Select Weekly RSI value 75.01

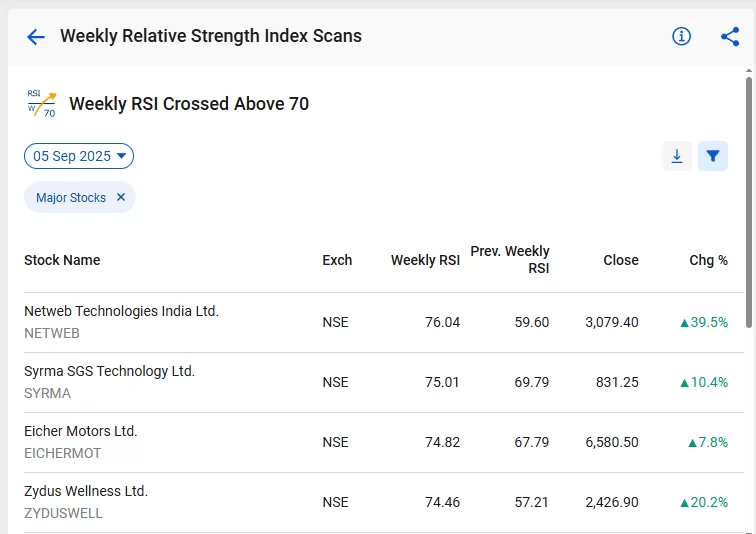(x=442, y=382)
